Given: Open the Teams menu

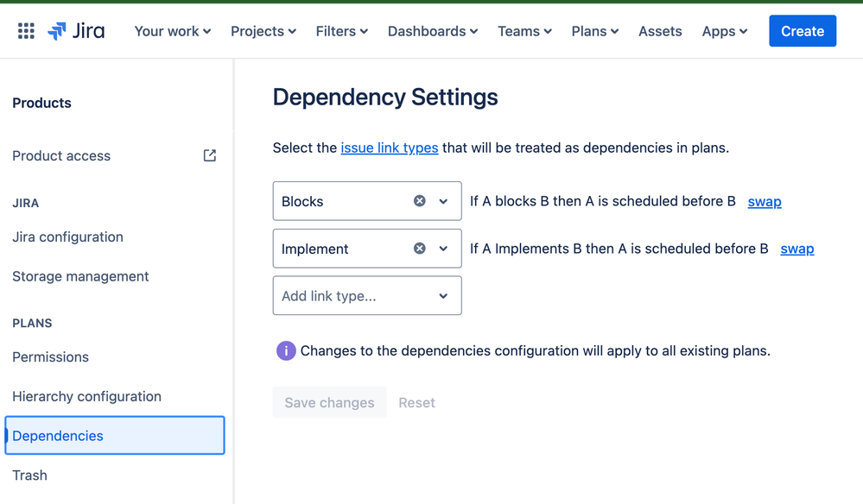Looking at the screenshot, I should [525, 31].
